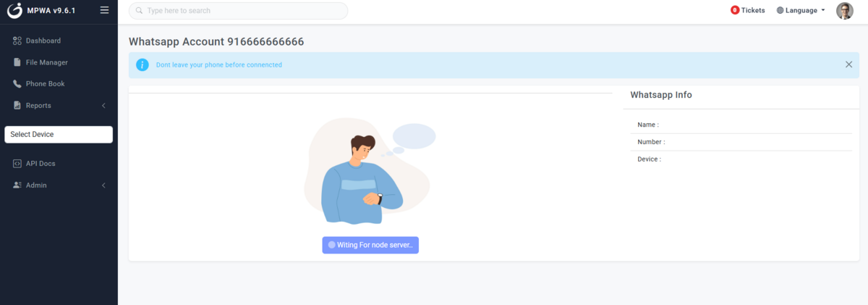
Task: Toggle the hamburger sidebar menu icon
Action: click(105, 10)
